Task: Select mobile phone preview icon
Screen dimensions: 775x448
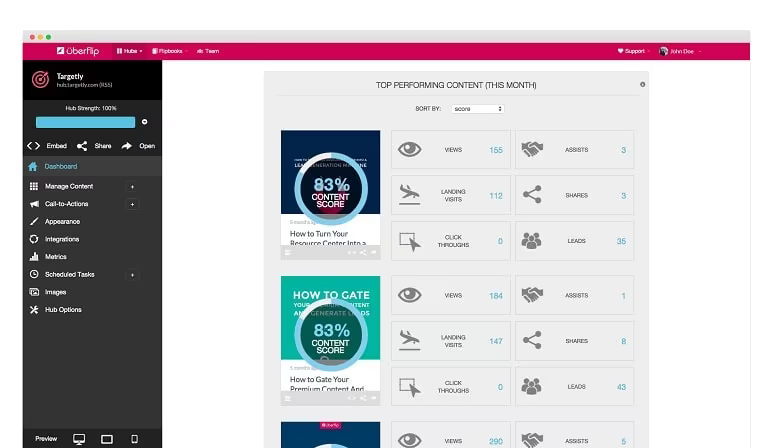Action: tap(134, 439)
